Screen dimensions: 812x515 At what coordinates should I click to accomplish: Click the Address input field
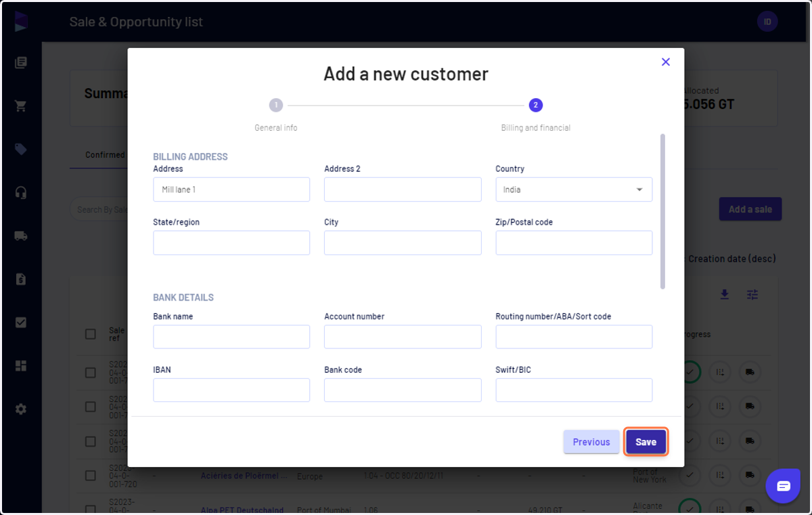point(231,189)
